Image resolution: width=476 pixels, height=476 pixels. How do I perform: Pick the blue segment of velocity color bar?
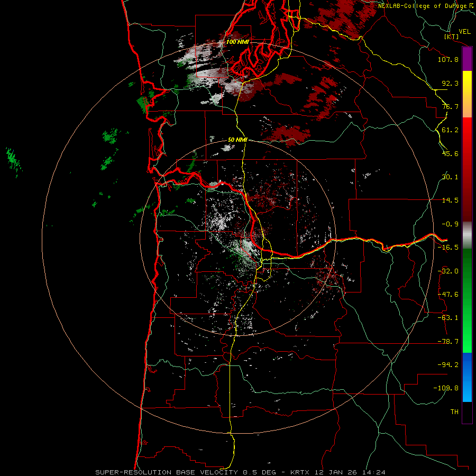point(467,377)
